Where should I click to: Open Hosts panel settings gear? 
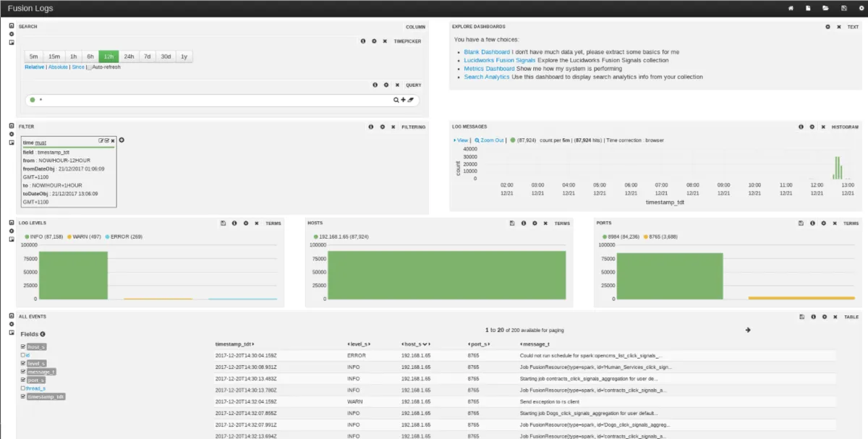(535, 223)
